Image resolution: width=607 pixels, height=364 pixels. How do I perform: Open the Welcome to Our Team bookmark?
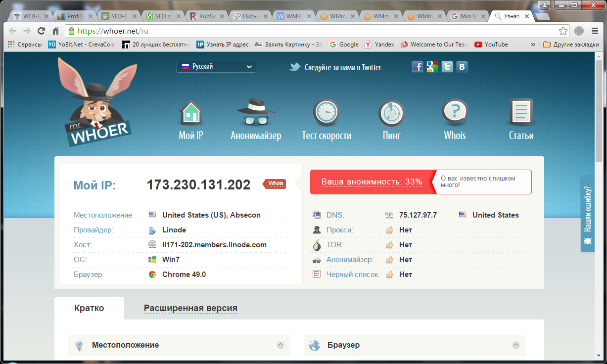[434, 44]
